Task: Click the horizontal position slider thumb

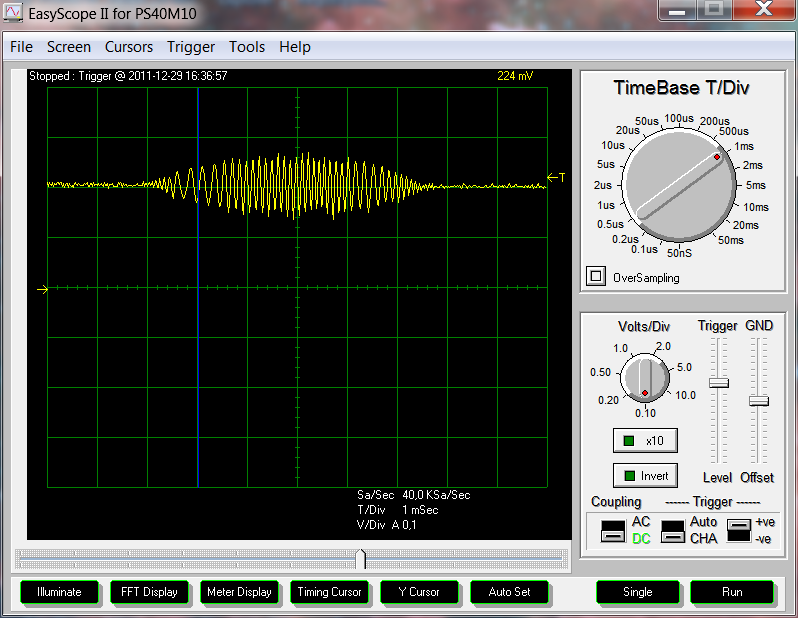Action: coord(361,558)
